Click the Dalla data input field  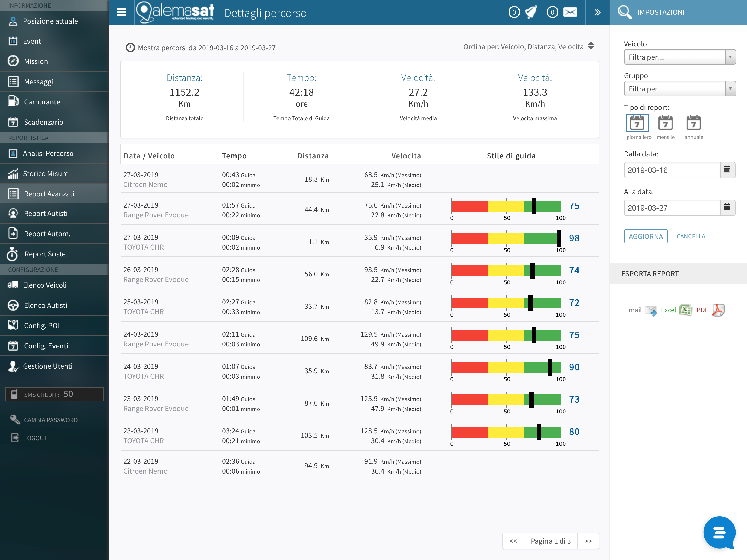[672, 170]
